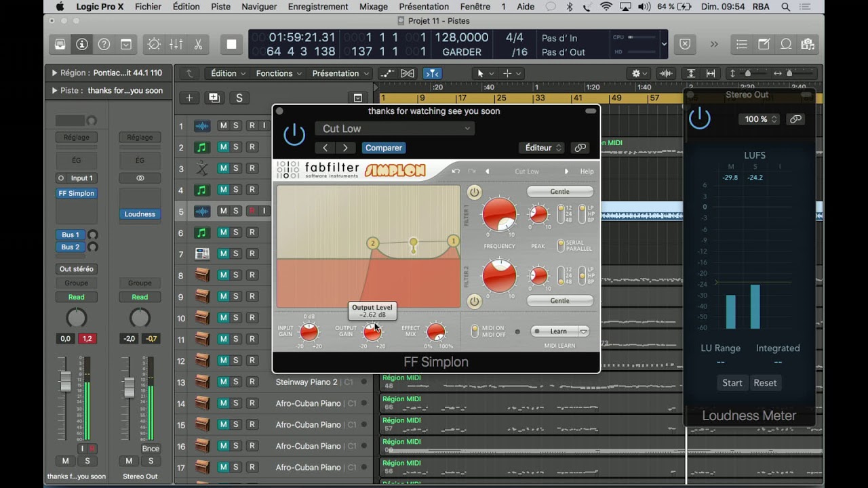Screen dimensions: 868x488
Task: Toggle the Snap button in tracks toolbar
Action: [432, 73]
